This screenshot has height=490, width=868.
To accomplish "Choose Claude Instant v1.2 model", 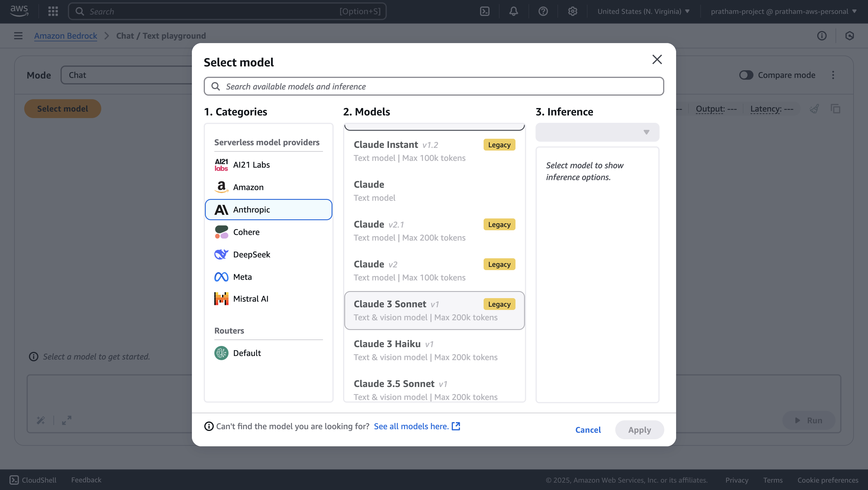I will (434, 151).
